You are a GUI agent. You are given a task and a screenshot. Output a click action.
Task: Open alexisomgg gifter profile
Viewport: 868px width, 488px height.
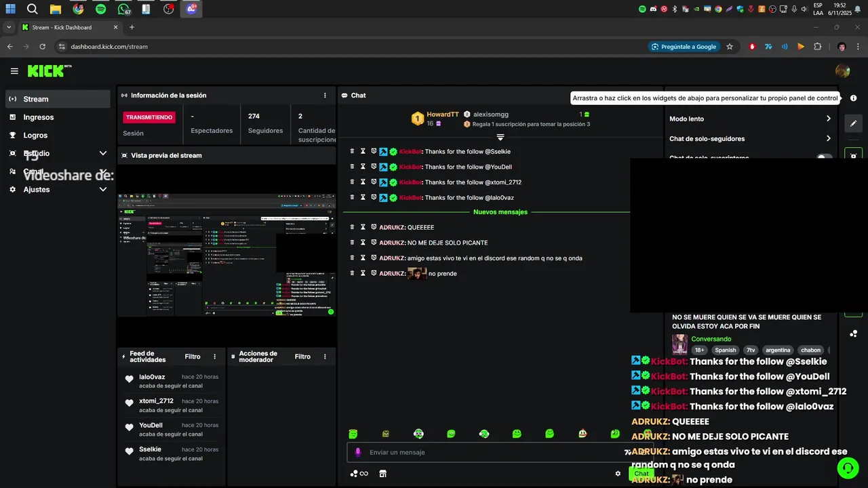(x=491, y=115)
